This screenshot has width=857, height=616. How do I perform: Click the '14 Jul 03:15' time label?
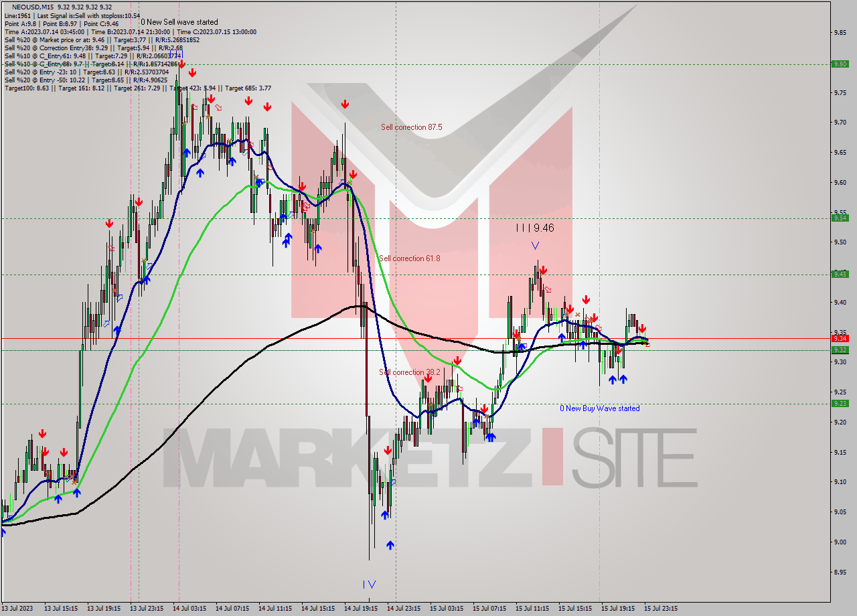189,609
